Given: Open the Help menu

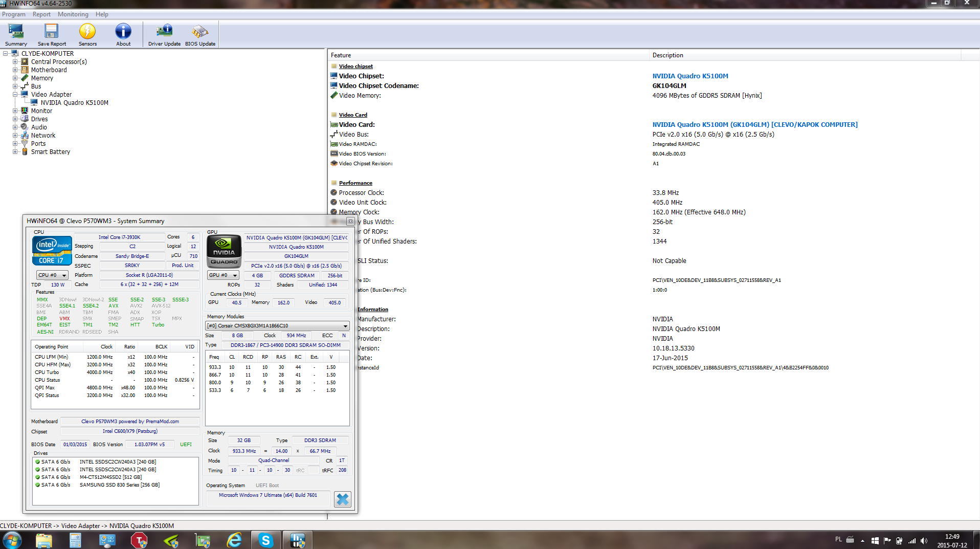Looking at the screenshot, I should click(102, 14).
